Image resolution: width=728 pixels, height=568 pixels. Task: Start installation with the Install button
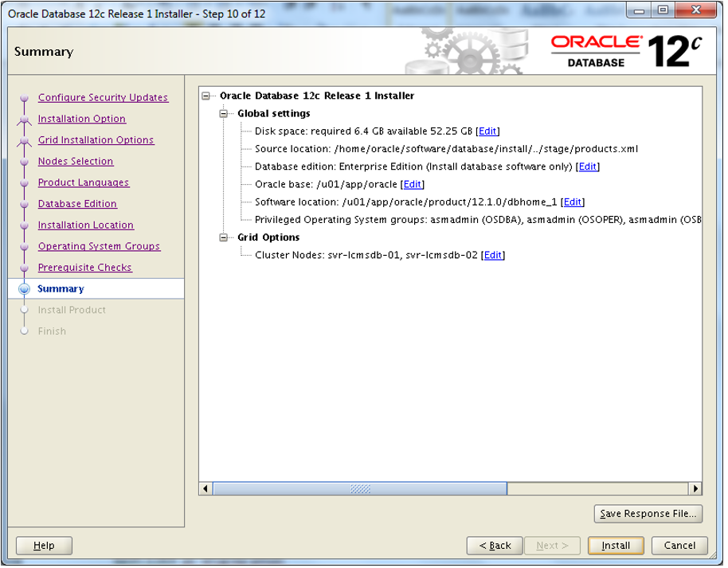pos(616,546)
